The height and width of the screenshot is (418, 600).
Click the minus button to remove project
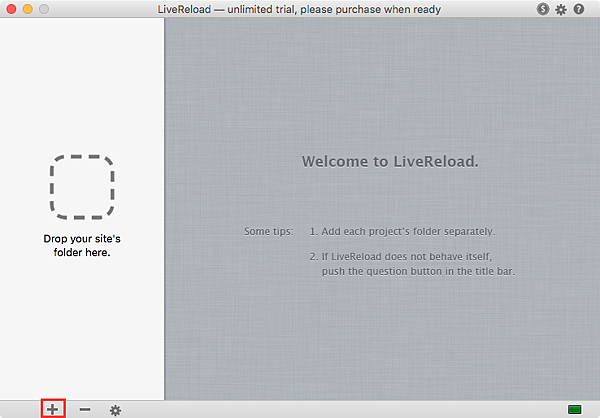point(85,410)
